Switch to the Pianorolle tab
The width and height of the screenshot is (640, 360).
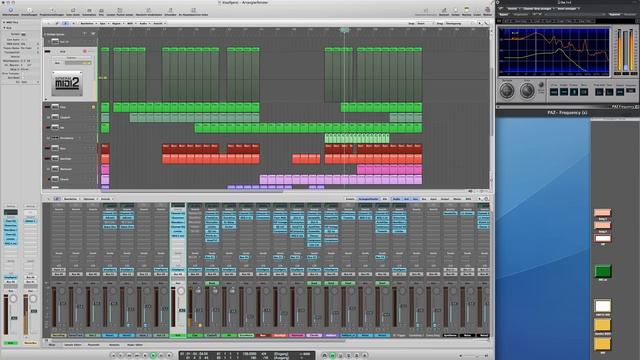click(x=93, y=345)
